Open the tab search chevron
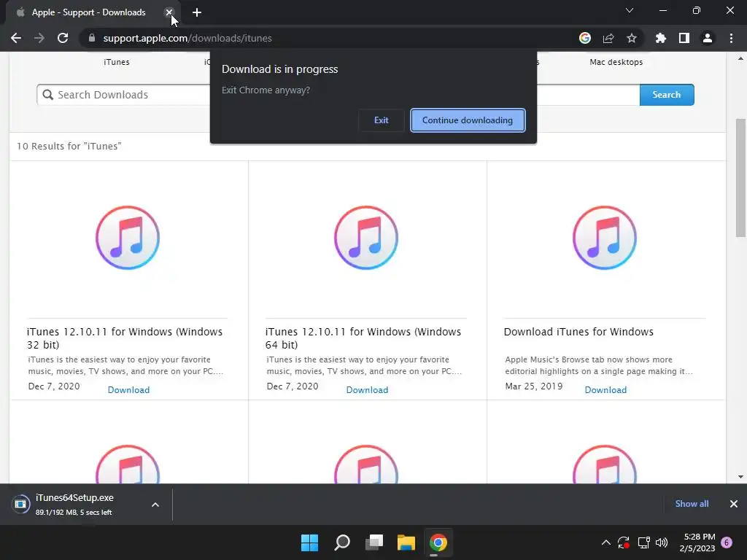 click(630, 10)
